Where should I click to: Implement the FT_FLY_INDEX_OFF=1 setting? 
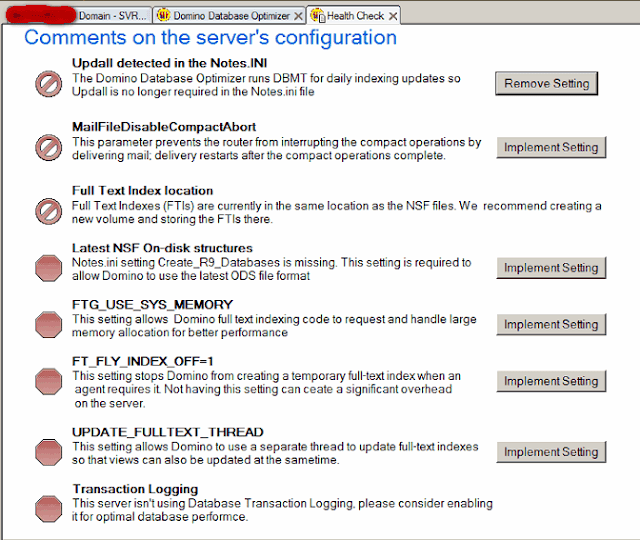[x=551, y=381]
